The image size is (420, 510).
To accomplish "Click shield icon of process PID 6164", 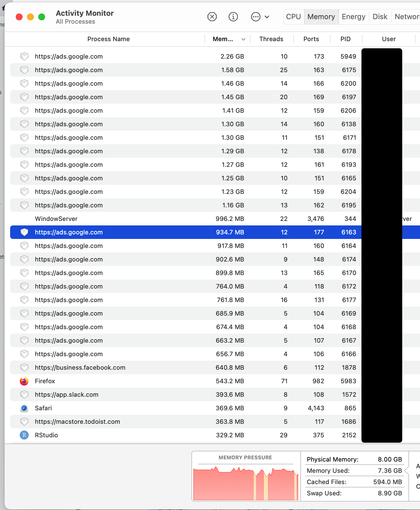I will click(x=24, y=246).
